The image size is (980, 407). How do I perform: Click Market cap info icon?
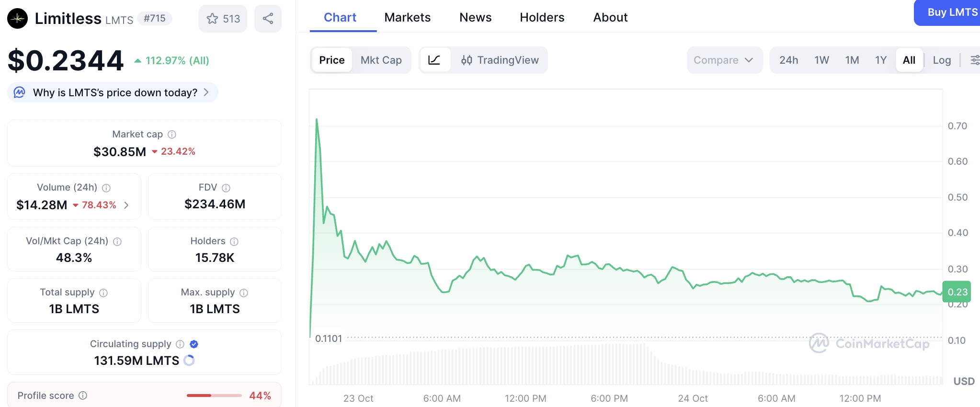point(172,135)
